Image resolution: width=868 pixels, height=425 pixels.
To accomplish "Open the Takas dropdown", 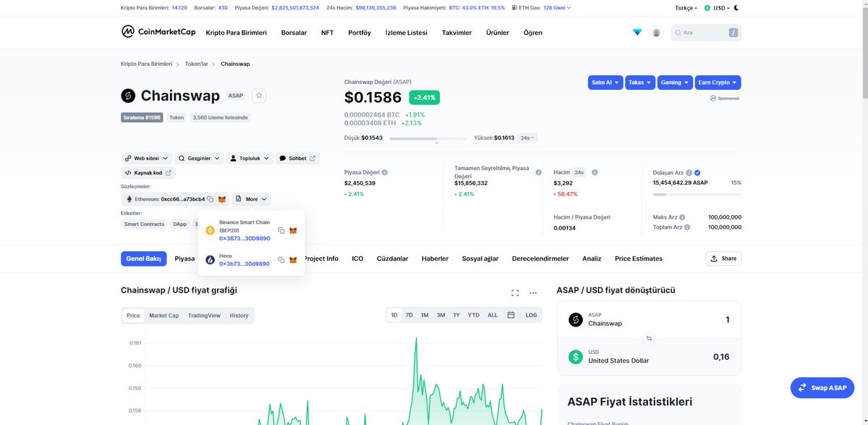I will (640, 83).
